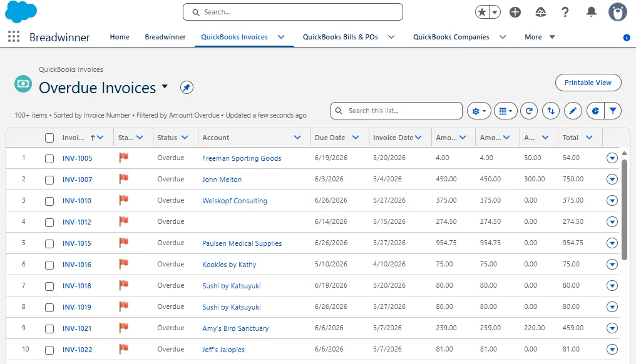Image resolution: width=636 pixels, height=364 pixels.
Task: Show the Charts panel
Action: click(595, 111)
